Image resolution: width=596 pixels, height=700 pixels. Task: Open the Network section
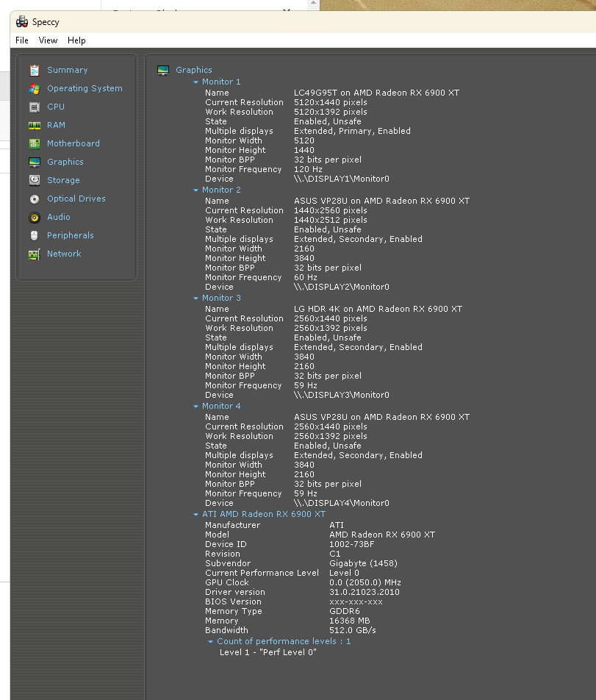pos(64,254)
